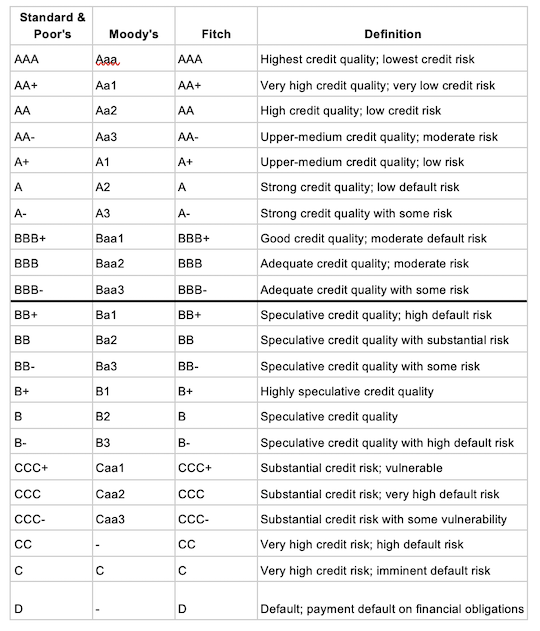The image size is (540, 631).
Task: Click the Fitch CCC- rating cell
Action: point(216,518)
